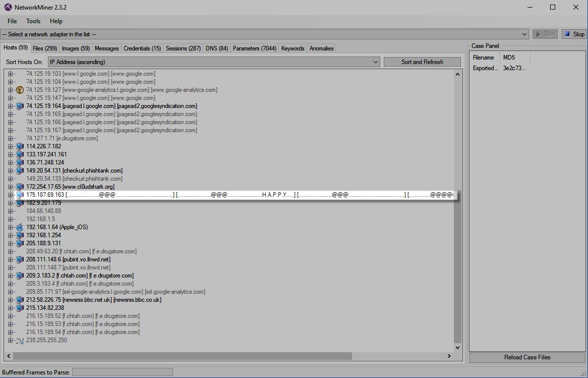Select host 208.111.148.7 pubint.vo.llnwd.net
This screenshot has height=378, width=588.
tap(68, 267)
